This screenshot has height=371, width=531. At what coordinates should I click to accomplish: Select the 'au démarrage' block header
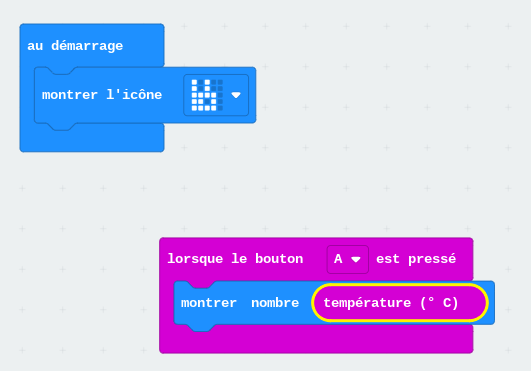pyautogui.click(x=92, y=45)
